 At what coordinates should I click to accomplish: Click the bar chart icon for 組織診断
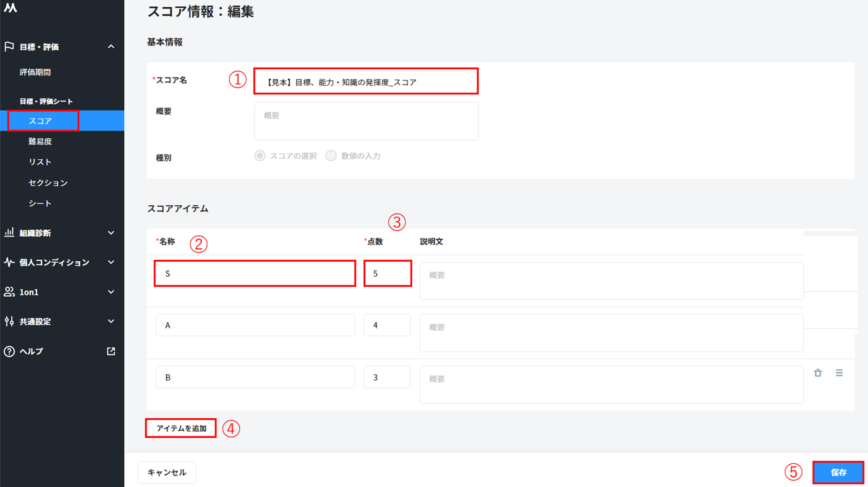point(9,233)
